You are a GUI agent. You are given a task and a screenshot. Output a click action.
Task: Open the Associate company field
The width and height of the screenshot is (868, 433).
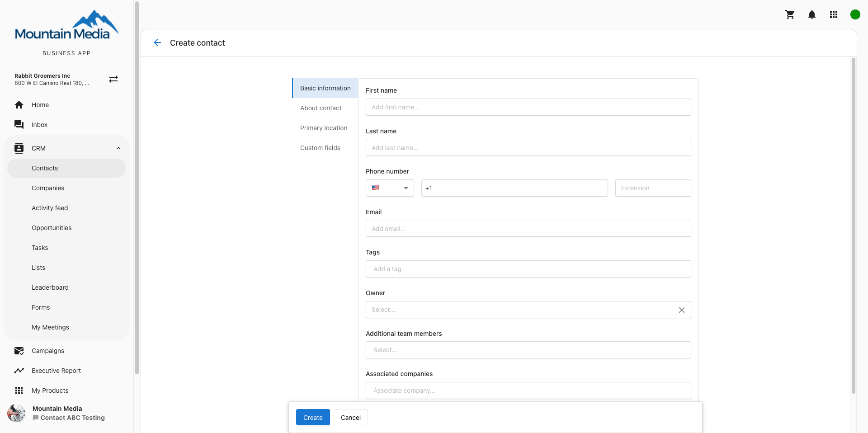[x=528, y=391]
